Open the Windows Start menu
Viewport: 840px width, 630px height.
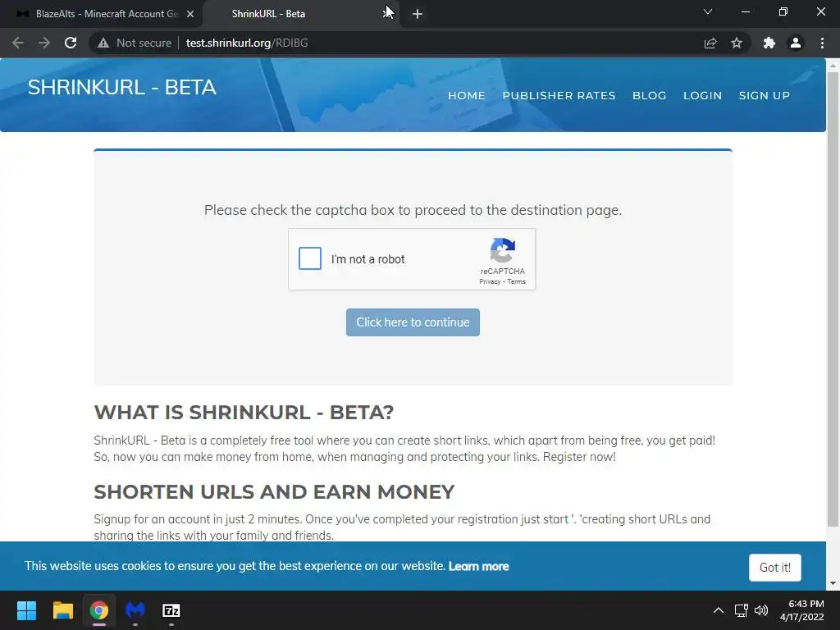tap(26, 610)
